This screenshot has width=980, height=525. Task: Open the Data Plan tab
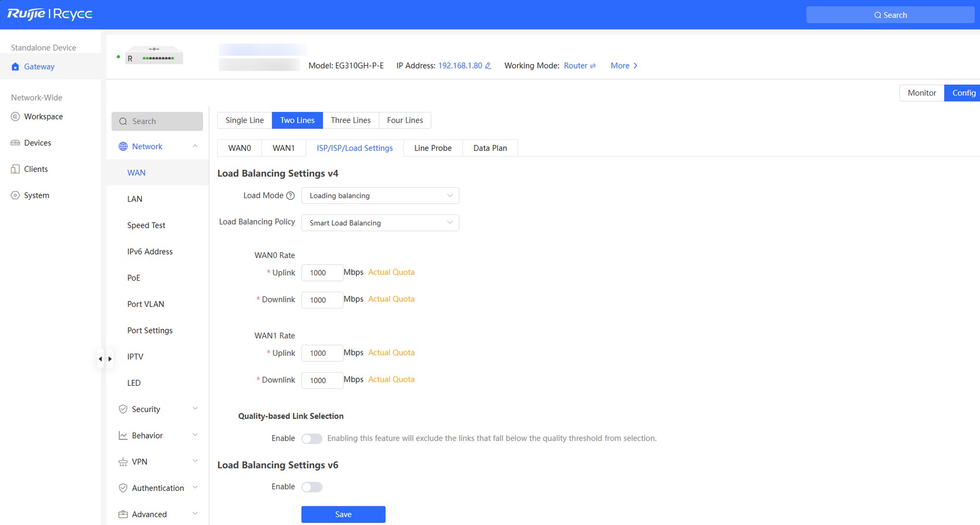tap(490, 148)
